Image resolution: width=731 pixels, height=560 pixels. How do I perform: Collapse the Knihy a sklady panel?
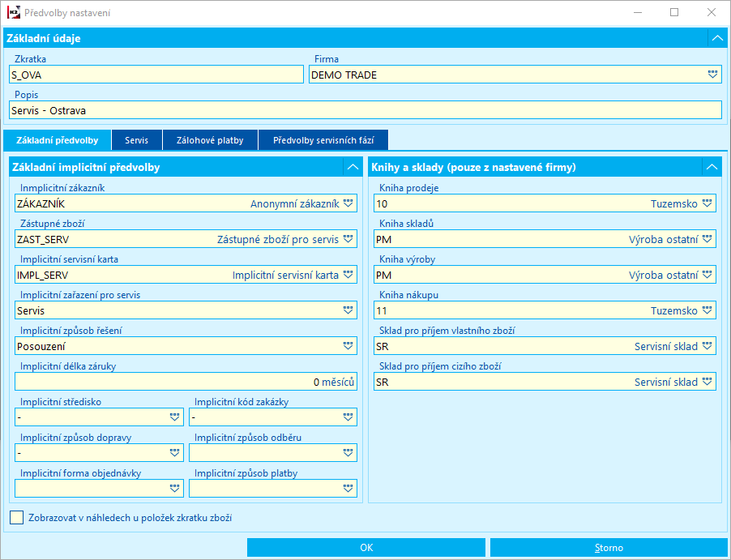[712, 167]
